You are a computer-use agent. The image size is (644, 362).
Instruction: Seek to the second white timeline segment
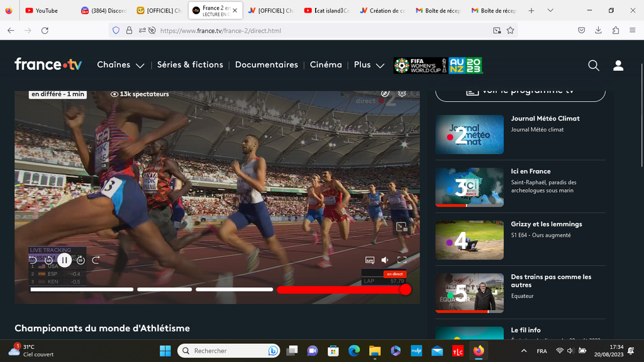coord(164,289)
